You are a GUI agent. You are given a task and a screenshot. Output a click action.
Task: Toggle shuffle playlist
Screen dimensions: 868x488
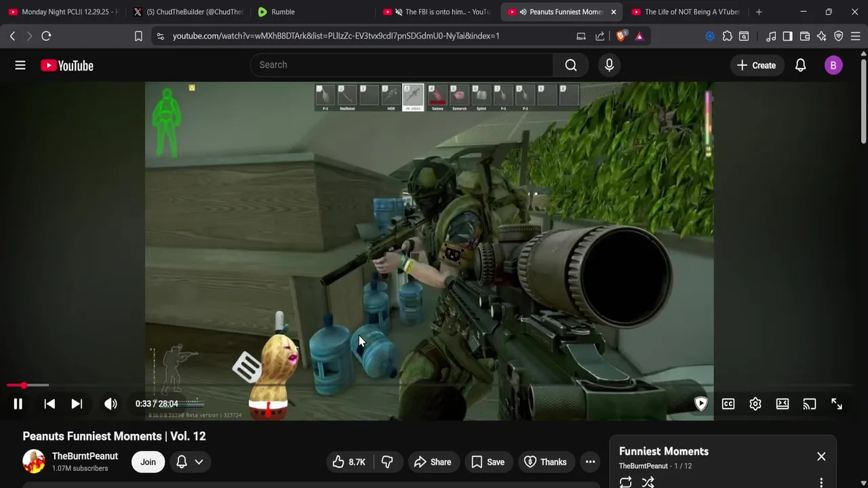pyautogui.click(x=648, y=482)
